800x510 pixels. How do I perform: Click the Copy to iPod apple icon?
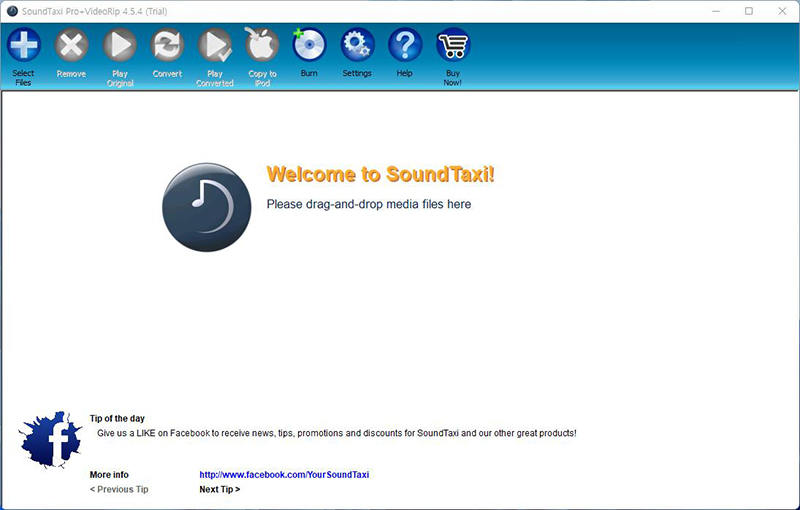coord(262,44)
